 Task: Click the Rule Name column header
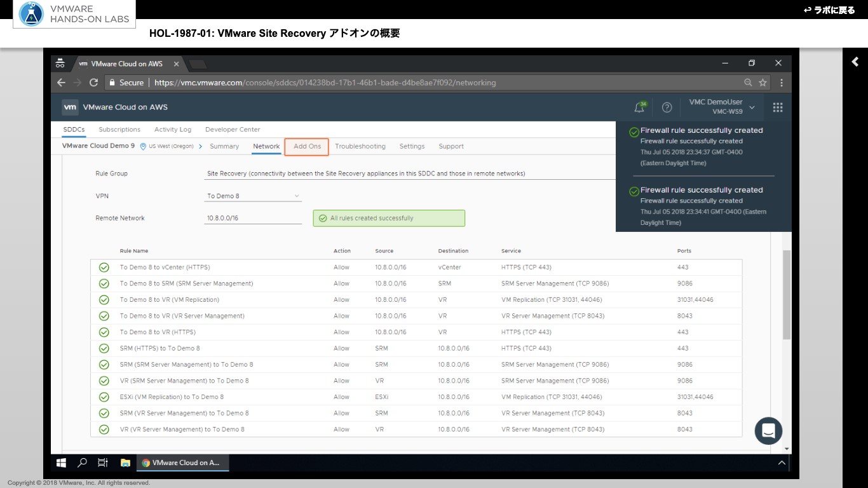point(134,251)
